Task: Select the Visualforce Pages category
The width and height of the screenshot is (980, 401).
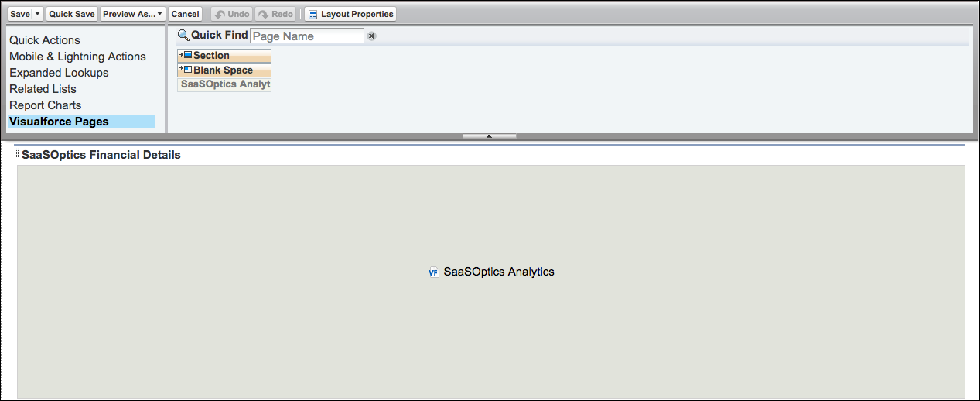Action: coord(81,122)
